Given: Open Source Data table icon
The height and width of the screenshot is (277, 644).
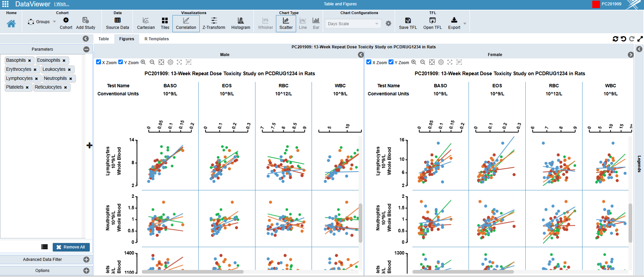Looking at the screenshot, I should pos(117,20).
